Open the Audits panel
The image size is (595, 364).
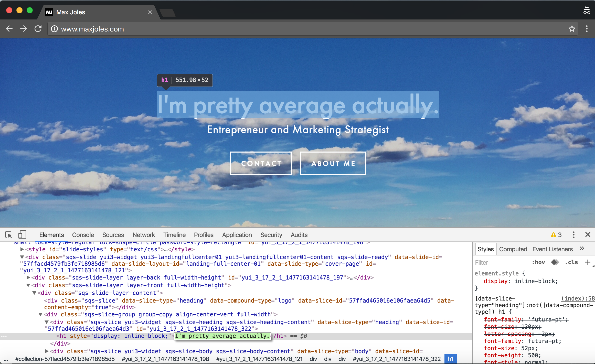[x=299, y=235]
